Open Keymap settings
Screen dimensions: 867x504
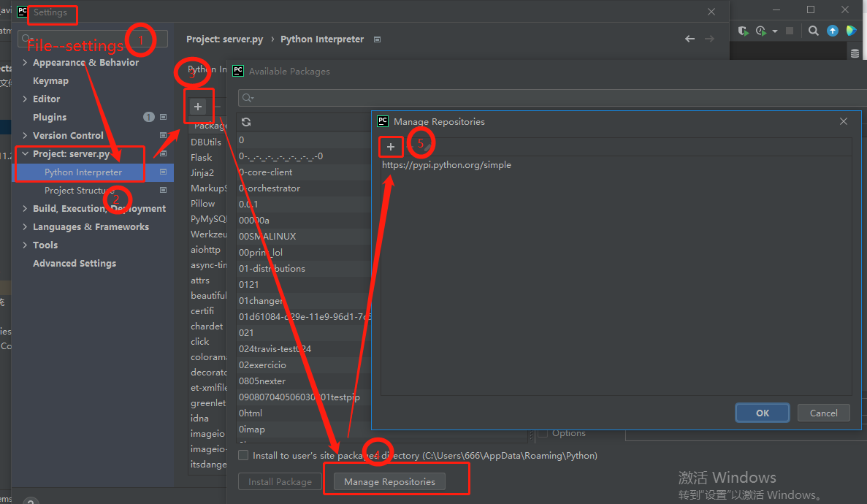tap(51, 81)
